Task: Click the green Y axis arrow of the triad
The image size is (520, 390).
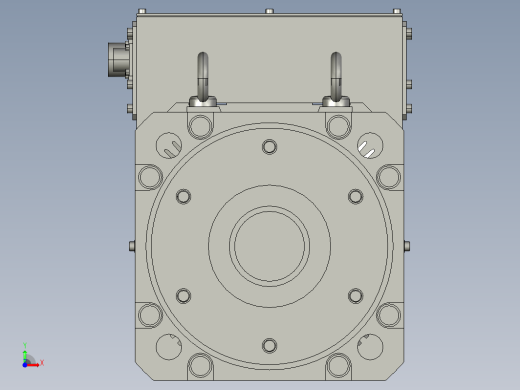Action: point(25,356)
